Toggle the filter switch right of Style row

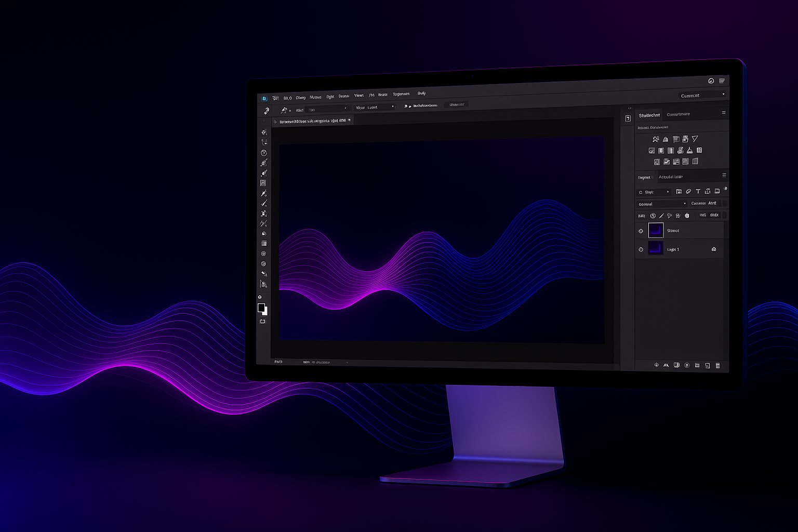click(x=725, y=189)
